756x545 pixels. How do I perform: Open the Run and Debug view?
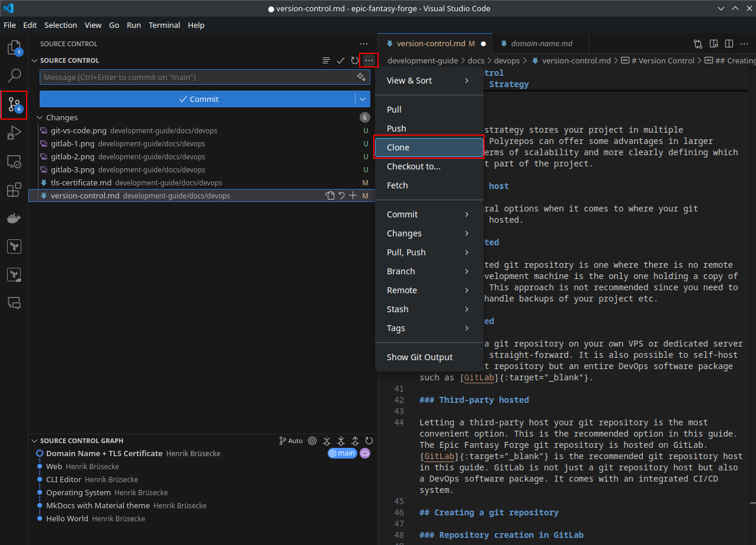coord(14,133)
